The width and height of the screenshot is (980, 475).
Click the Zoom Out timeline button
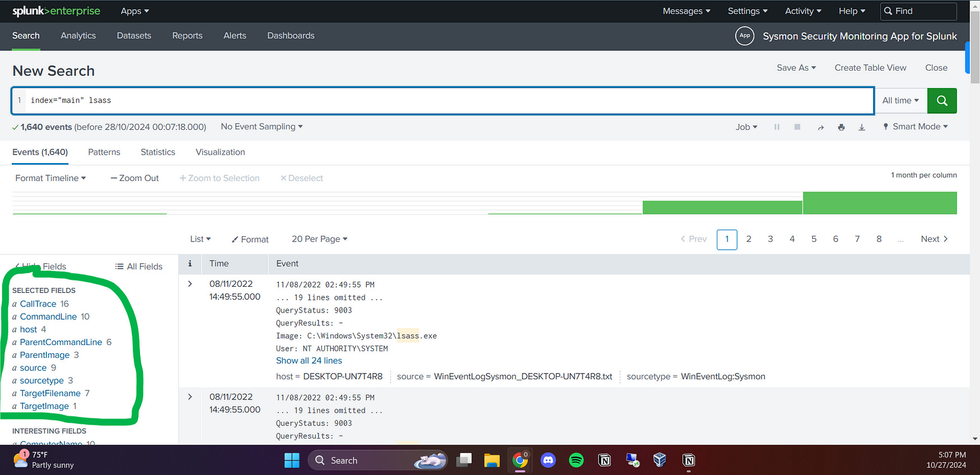coord(135,178)
